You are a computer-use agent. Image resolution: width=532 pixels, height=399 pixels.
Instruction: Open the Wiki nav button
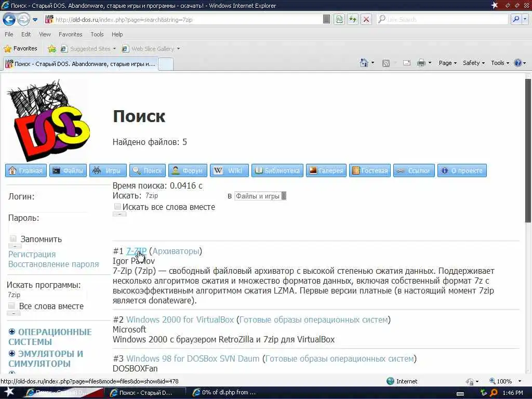coord(229,170)
